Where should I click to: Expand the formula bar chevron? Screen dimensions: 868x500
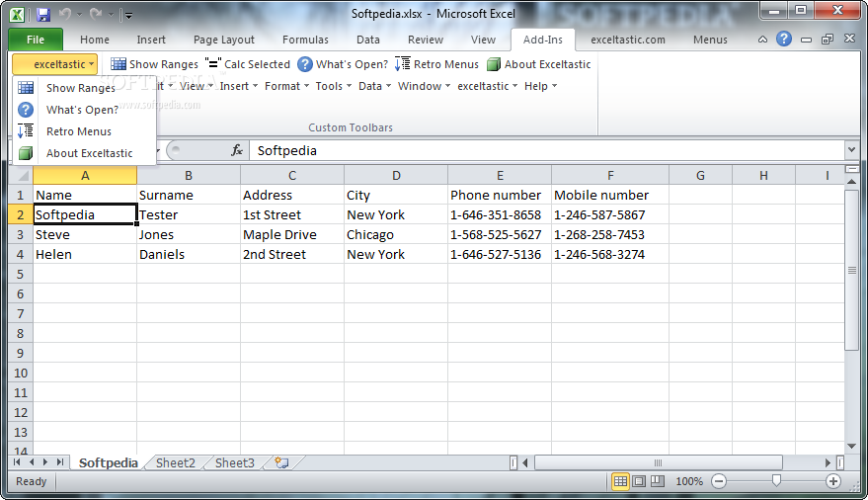851,150
